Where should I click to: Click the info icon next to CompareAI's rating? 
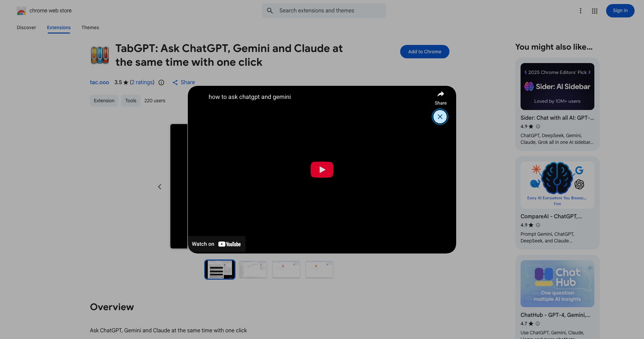538,225
